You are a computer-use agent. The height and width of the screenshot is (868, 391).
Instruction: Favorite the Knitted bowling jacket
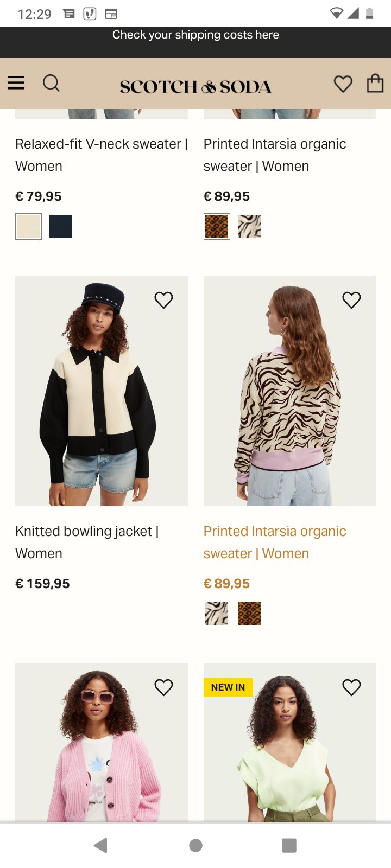[x=163, y=300]
